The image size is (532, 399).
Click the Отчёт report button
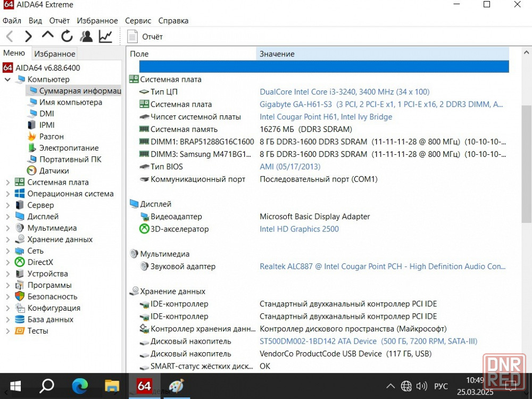[145, 37]
